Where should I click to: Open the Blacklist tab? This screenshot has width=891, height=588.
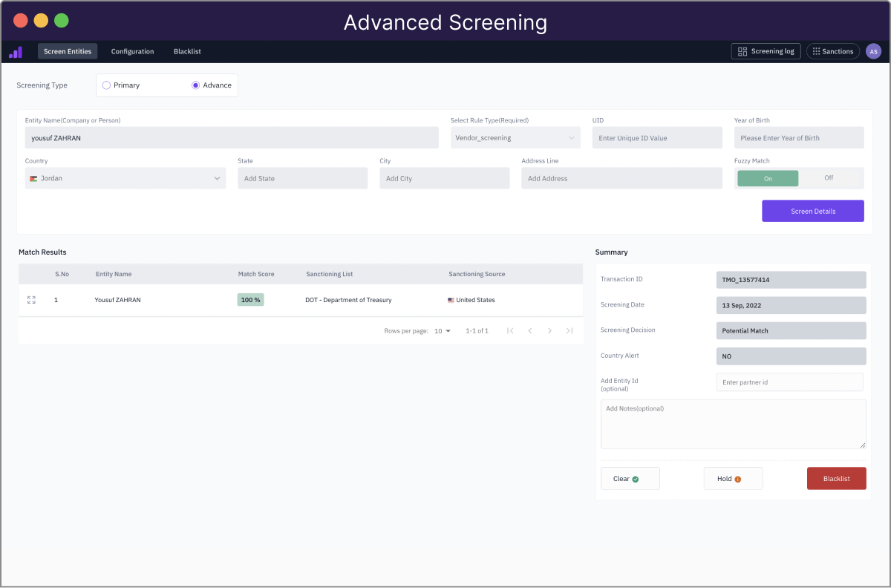pyautogui.click(x=186, y=51)
